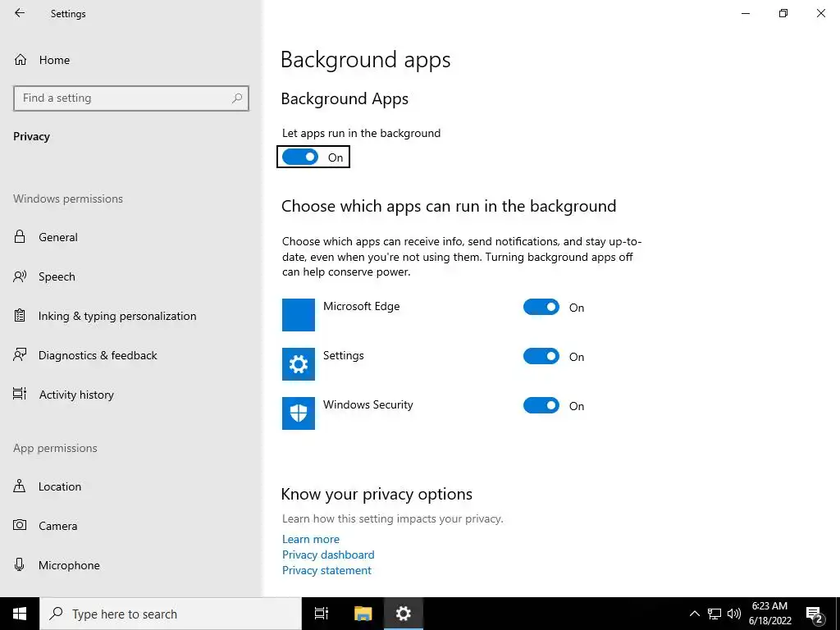Open the Learn more link

(x=311, y=540)
